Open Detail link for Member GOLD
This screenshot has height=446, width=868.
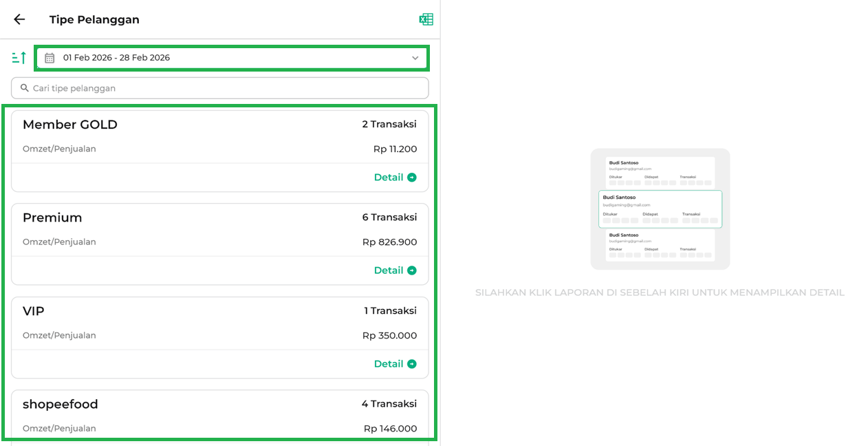coord(388,178)
